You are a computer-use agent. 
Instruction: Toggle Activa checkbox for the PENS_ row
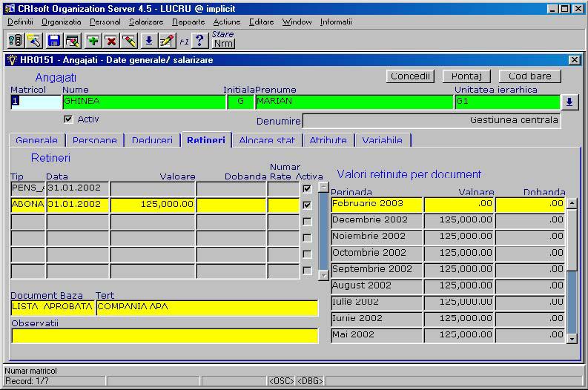[307, 188]
